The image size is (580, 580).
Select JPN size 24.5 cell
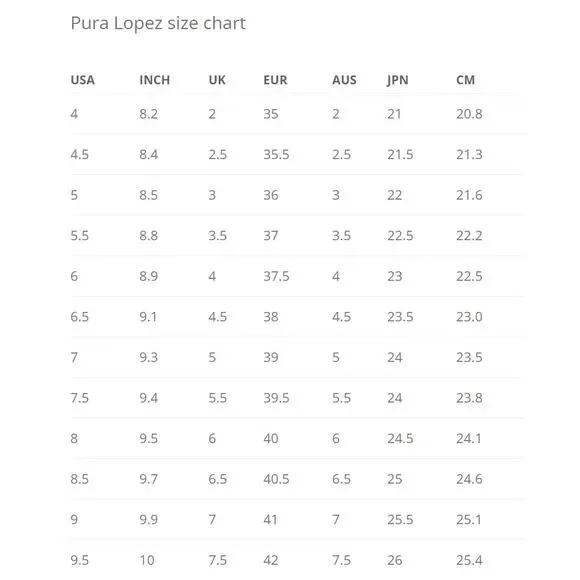(400, 439)
